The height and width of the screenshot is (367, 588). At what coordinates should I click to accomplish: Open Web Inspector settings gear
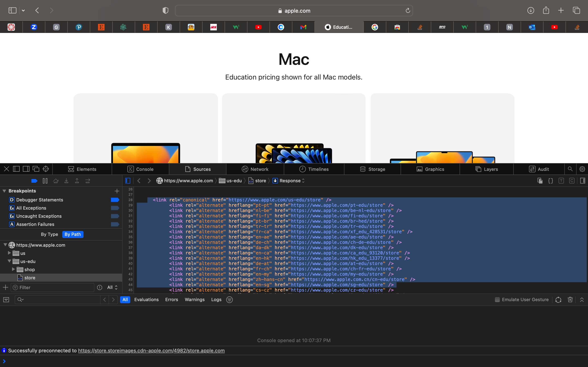click(582, 169)
